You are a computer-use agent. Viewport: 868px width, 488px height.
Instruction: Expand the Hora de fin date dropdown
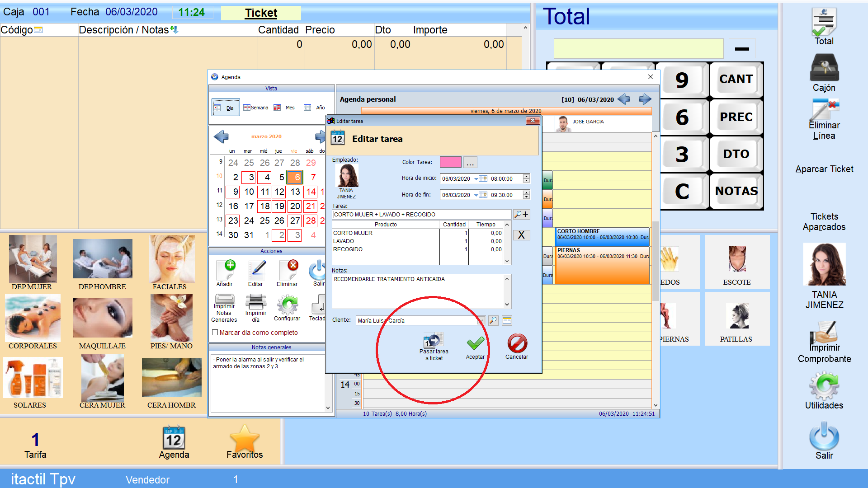click(476, 195)
